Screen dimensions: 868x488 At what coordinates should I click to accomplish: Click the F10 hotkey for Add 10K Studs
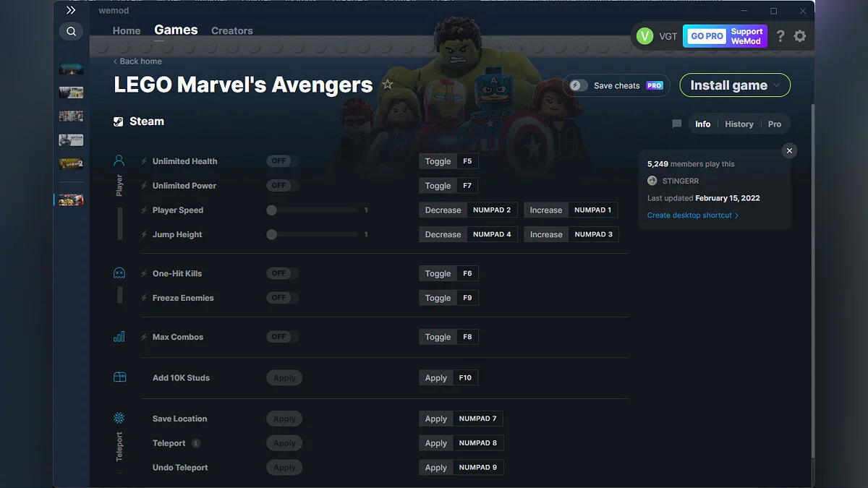click(x=465, y=377)
